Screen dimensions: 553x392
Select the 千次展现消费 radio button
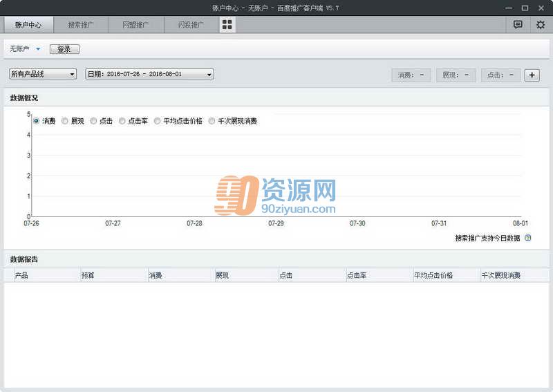click(212, 121)
